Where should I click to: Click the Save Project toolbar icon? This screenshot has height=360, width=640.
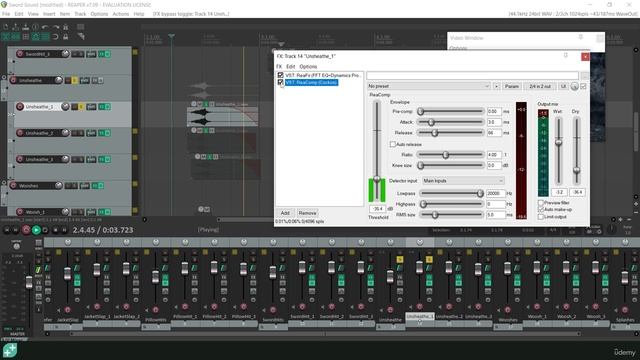click(26, 27)
